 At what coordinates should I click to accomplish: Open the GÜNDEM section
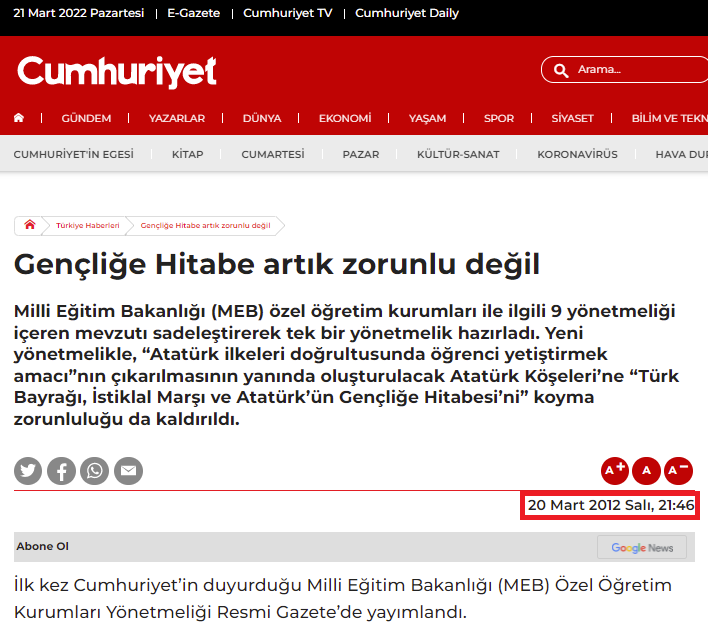pos(86,118)
